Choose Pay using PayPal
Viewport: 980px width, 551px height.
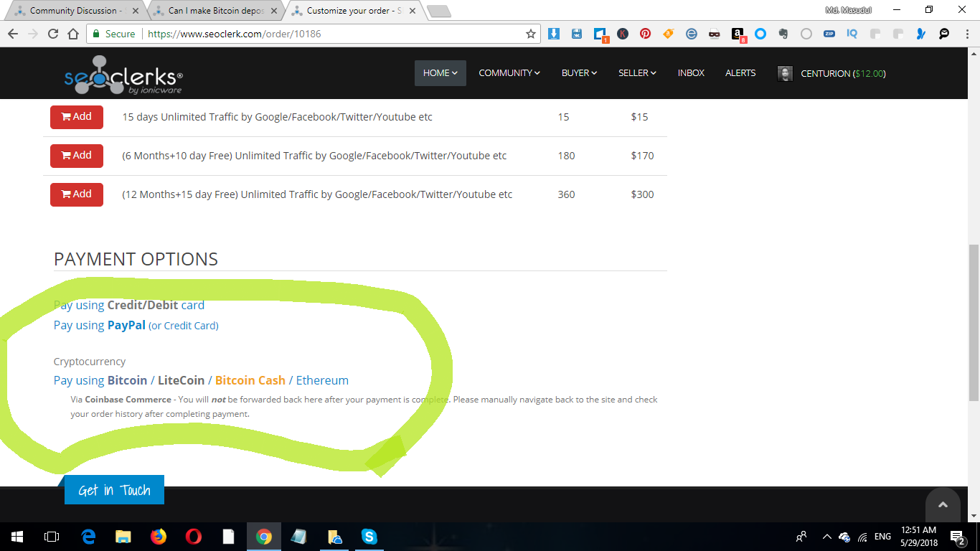click(x=136, y=325)
